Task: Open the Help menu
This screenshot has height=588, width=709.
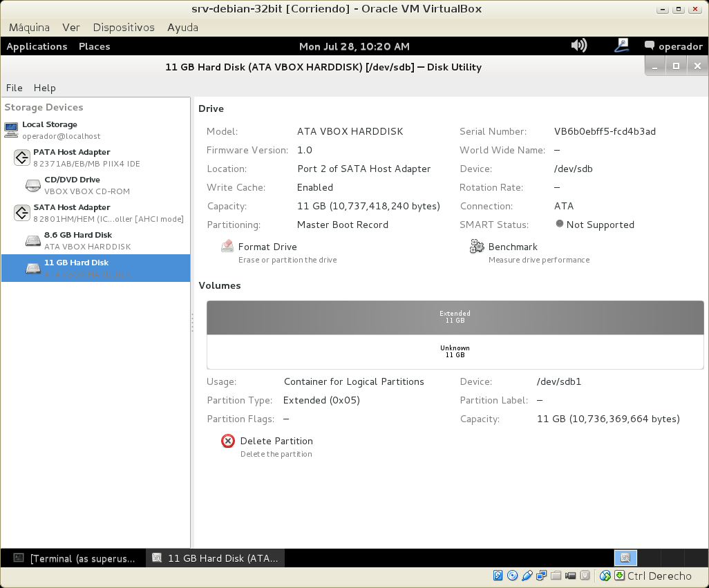Action: (44, 88)
